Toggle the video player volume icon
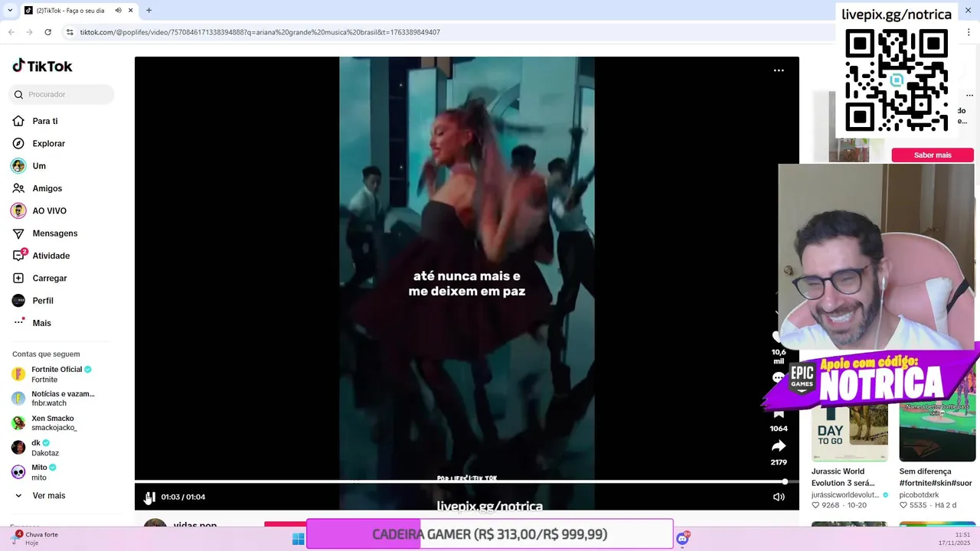The height and width of the screenshot is (551, 980). [x=779, y=497]
